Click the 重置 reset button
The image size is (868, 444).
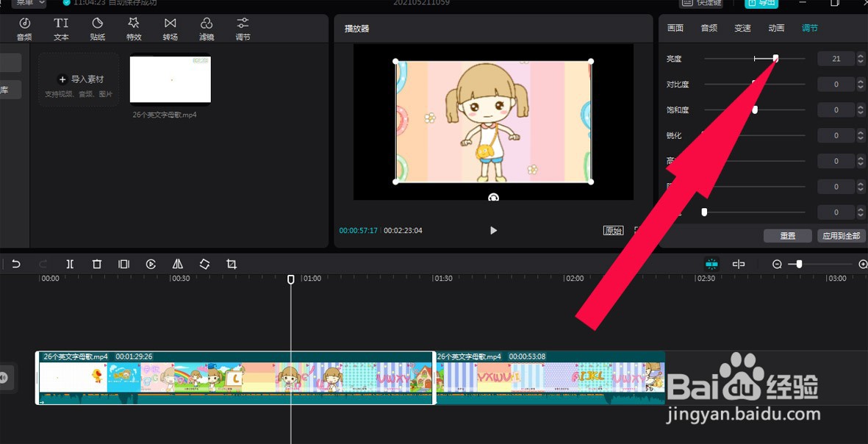(x=788, y=236)
